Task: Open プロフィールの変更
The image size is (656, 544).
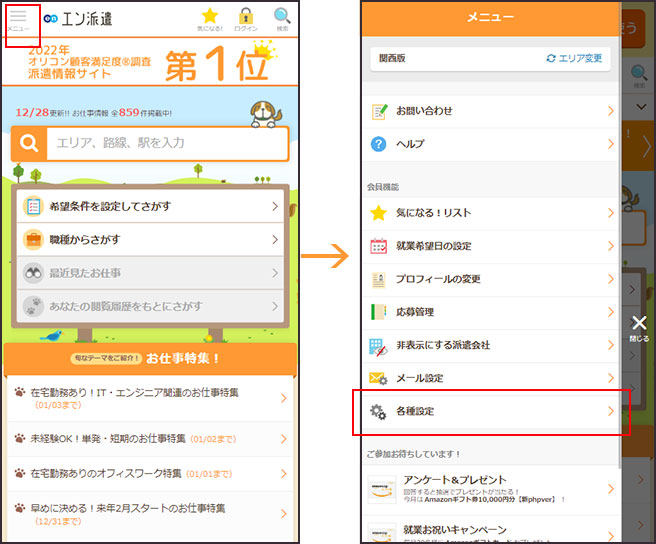Action: pos(490,279)
